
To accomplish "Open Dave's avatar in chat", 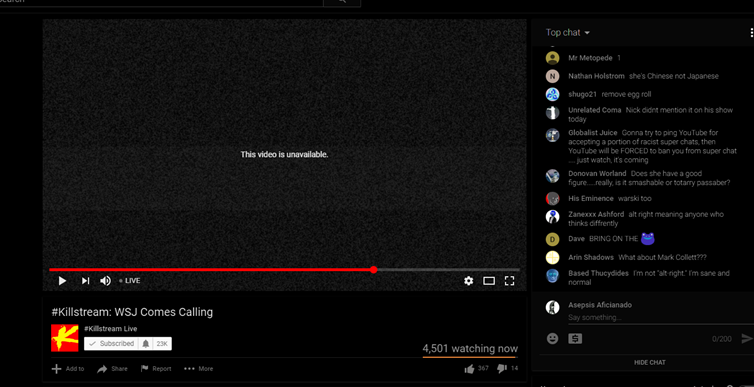I will (553, 239).
